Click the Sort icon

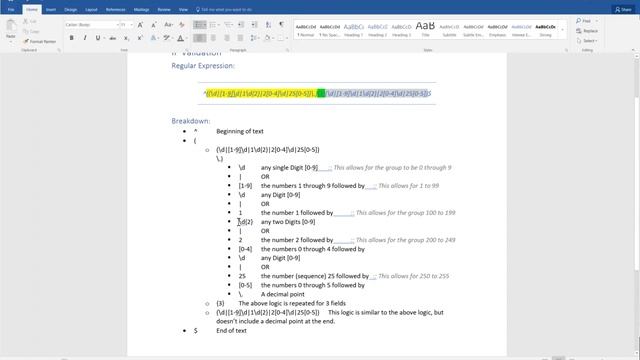(268, 25)
